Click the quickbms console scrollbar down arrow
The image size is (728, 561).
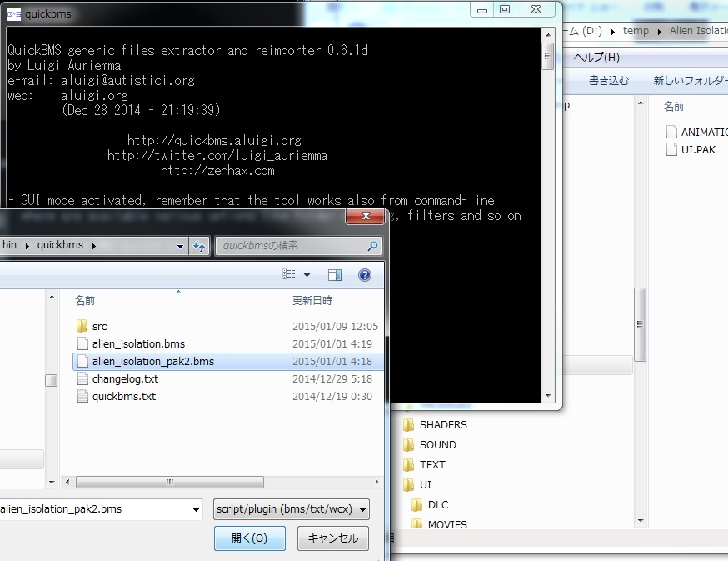click(548, 396)
